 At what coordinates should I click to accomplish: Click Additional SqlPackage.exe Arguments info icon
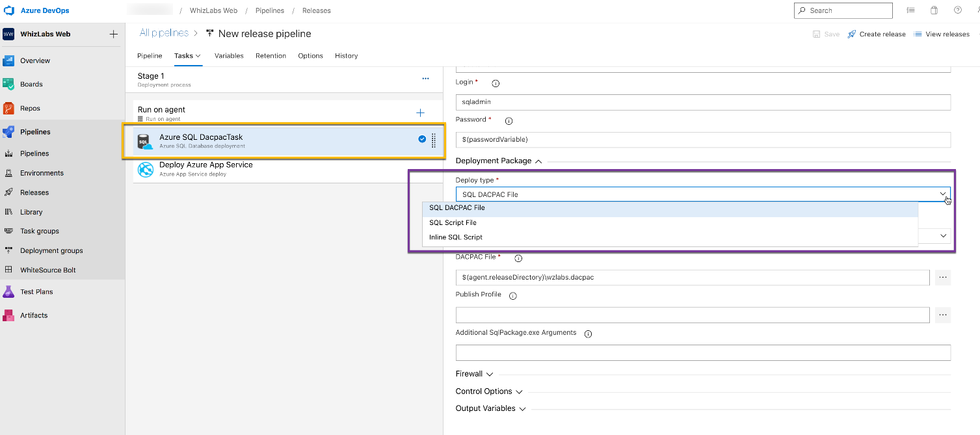click(x=588, y=334)
